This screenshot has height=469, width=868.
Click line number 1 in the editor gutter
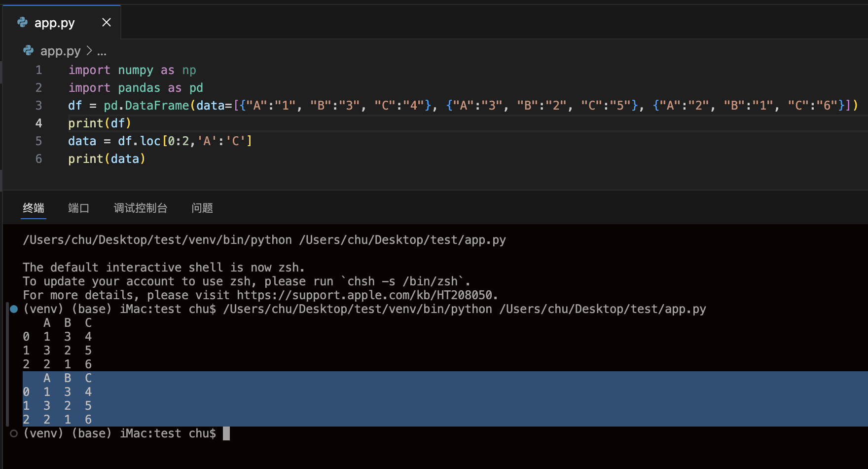38,70
